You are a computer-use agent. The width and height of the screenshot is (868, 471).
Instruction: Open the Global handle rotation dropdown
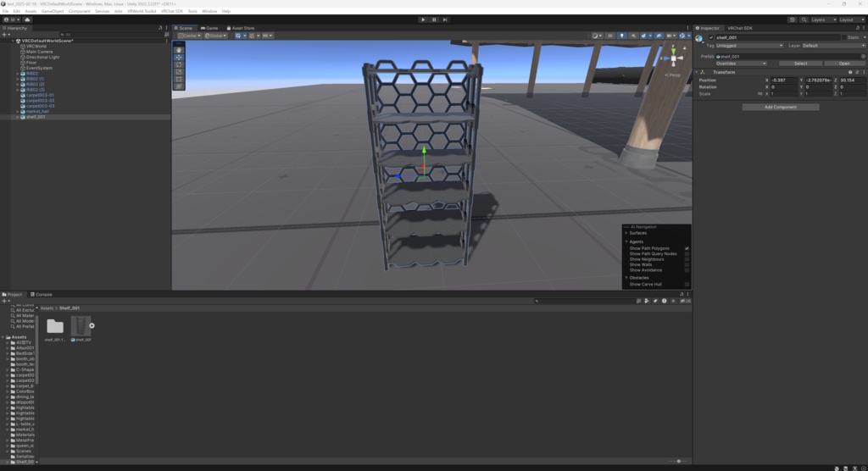coord(215,36)
